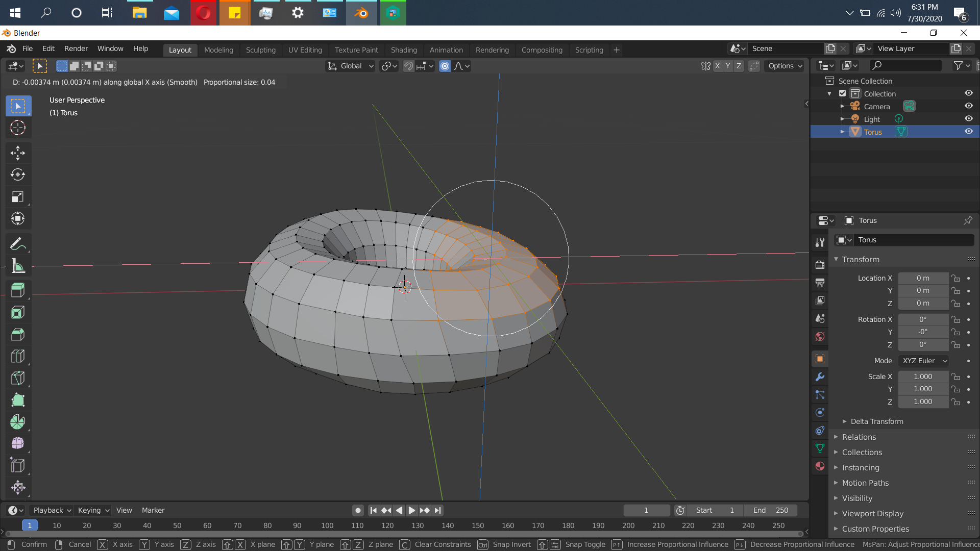Toggle Proportional Editing in header
This screenshot has height=551, width=980.
445,66
